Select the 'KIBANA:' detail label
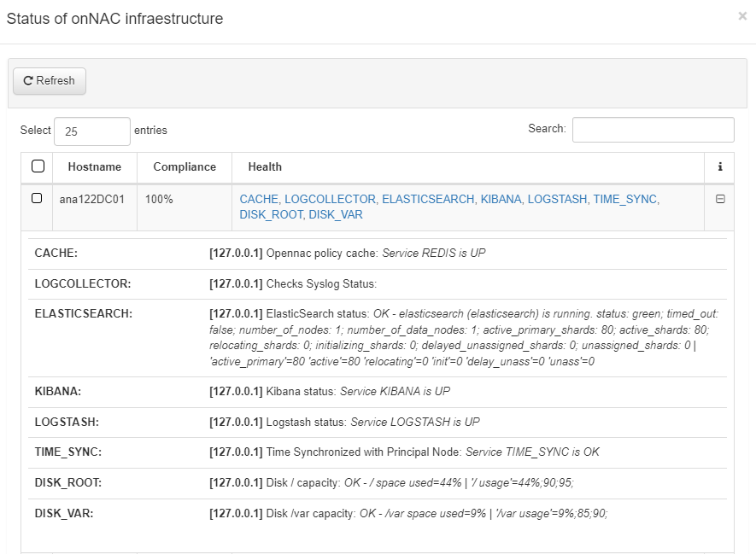Screen dimensions: 756x554 tap(58, 391)
